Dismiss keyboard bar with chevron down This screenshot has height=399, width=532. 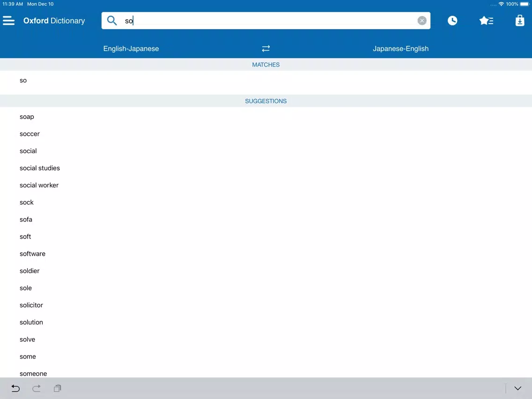pyautogui.click(x=517, y=388)
